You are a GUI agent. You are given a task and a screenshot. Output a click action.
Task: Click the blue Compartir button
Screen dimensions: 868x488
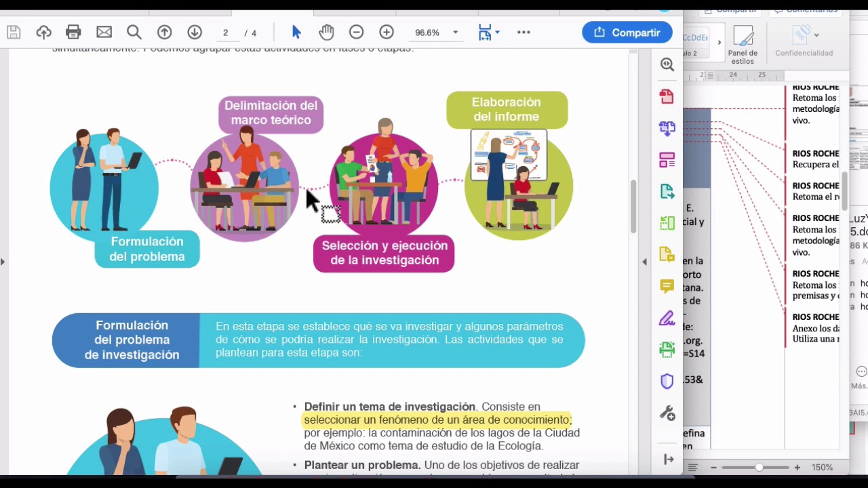click(x=627, y=33)
